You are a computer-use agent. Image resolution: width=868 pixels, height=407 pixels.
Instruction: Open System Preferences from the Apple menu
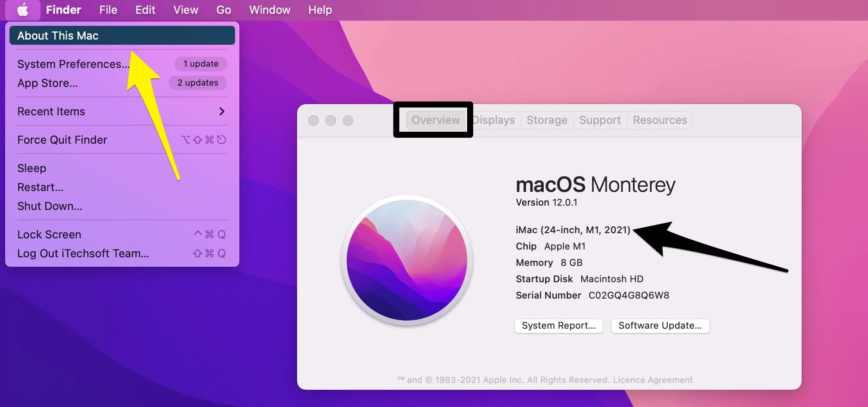(x=73, y=64)
